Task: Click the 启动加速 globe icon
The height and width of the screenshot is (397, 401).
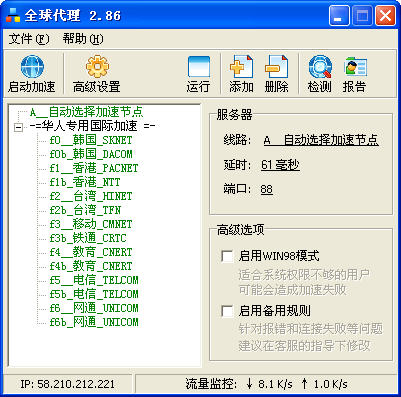Action: pyautogui.click(x=32, y=67)
